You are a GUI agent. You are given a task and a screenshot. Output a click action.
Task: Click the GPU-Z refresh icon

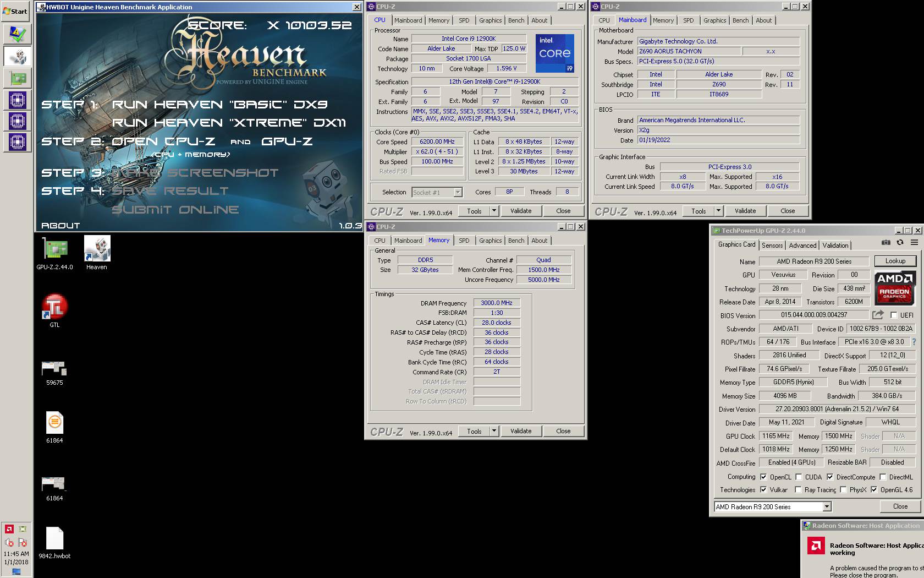pos(900,242)
